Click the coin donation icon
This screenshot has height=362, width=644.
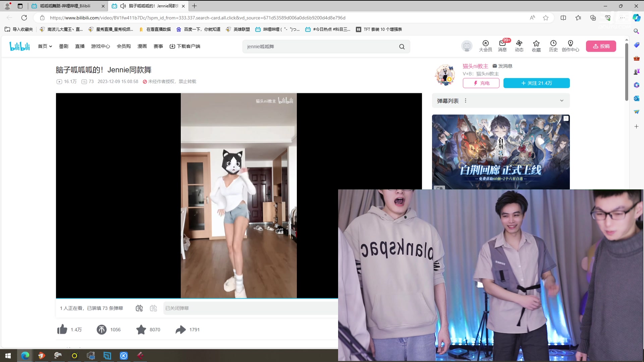[102, 329]
